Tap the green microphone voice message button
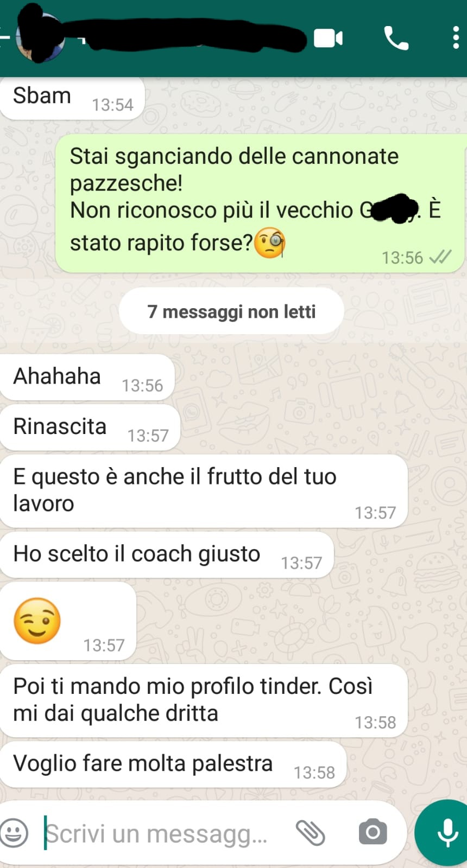The width and height of the screenshot is (467, 868). coord(445,833)
